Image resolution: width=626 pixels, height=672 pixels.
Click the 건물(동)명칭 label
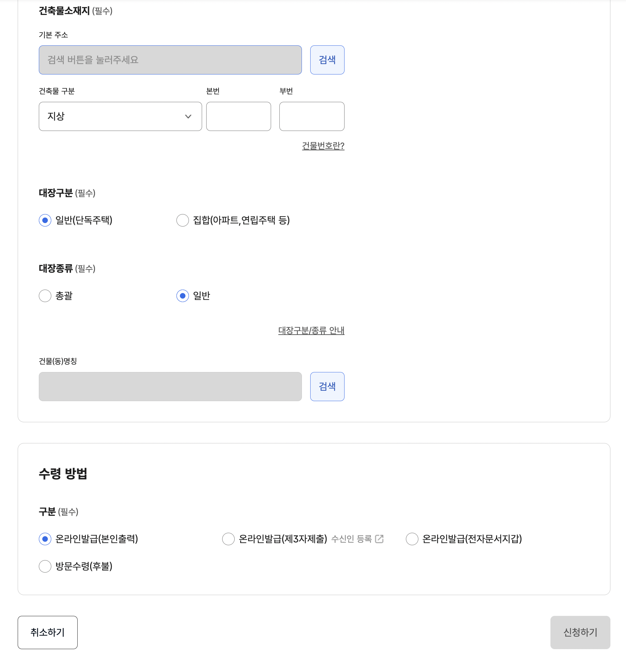point(58,361)
